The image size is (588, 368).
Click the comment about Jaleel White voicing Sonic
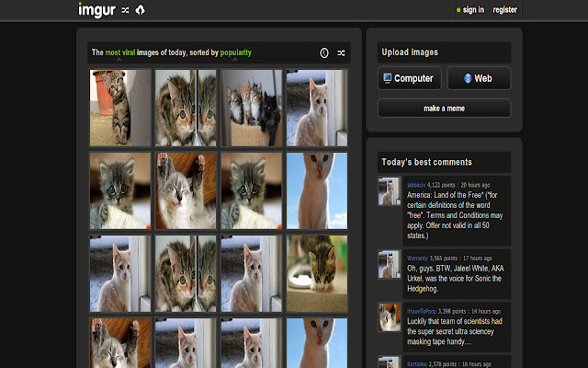coord(456,279)
